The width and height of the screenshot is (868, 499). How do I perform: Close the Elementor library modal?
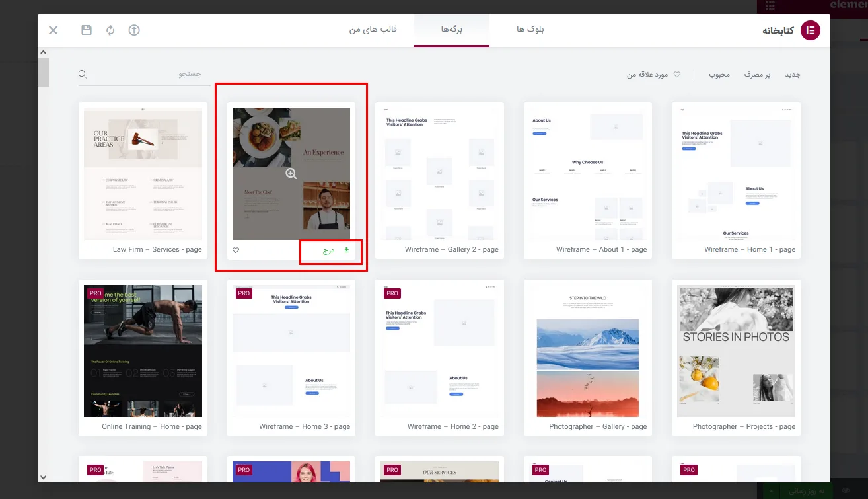pyautogui.click(x=54, y=30)
